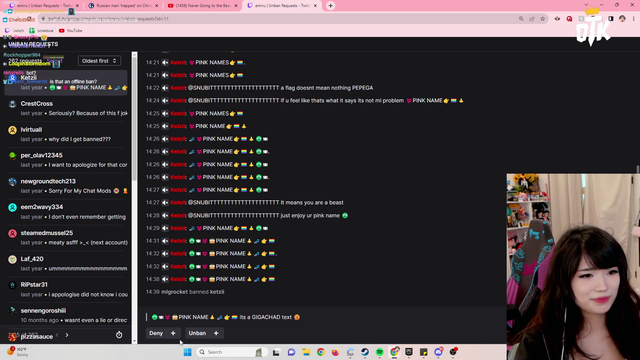Click the chat log scrollbar thumb at right edge

(638, 169)
